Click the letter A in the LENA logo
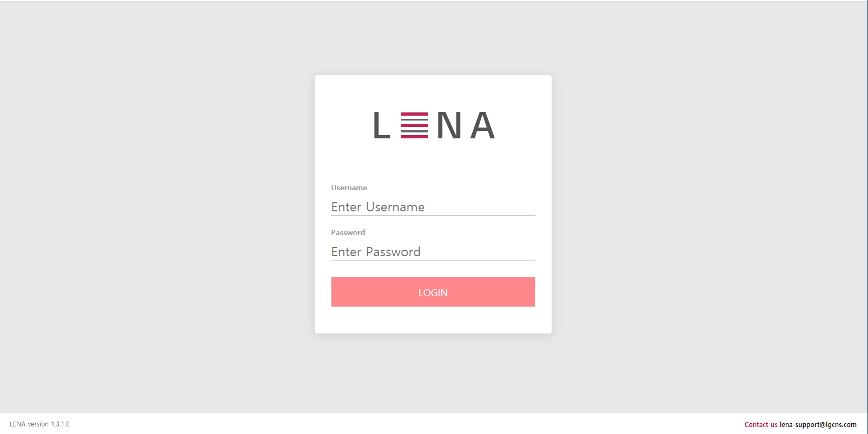The image size is (868, 434). click(x=482, y=125)
